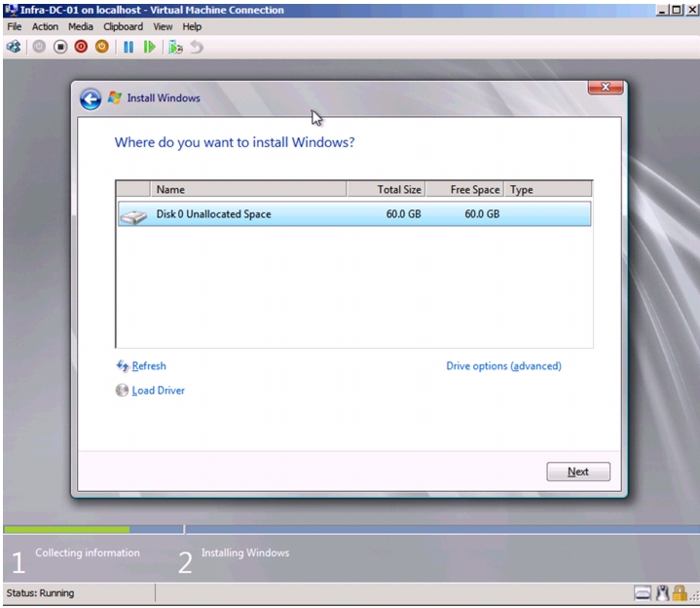Open the File menu
Viewport: 700px width, 608px height.
point(15,27)
